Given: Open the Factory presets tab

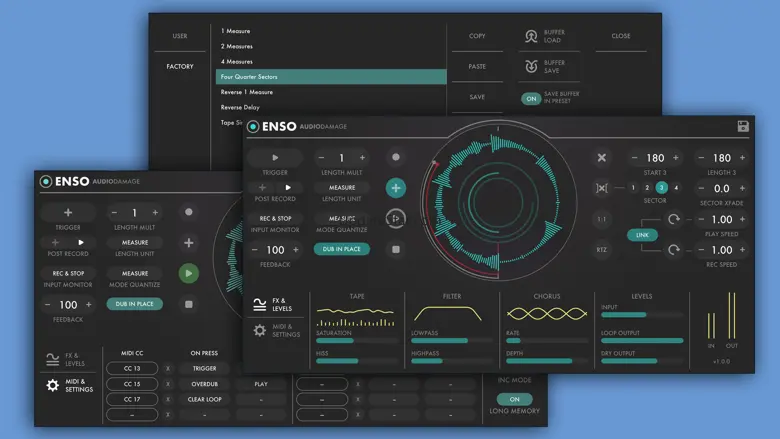Looking at the screenshot, I should click(x=180, y=66).
